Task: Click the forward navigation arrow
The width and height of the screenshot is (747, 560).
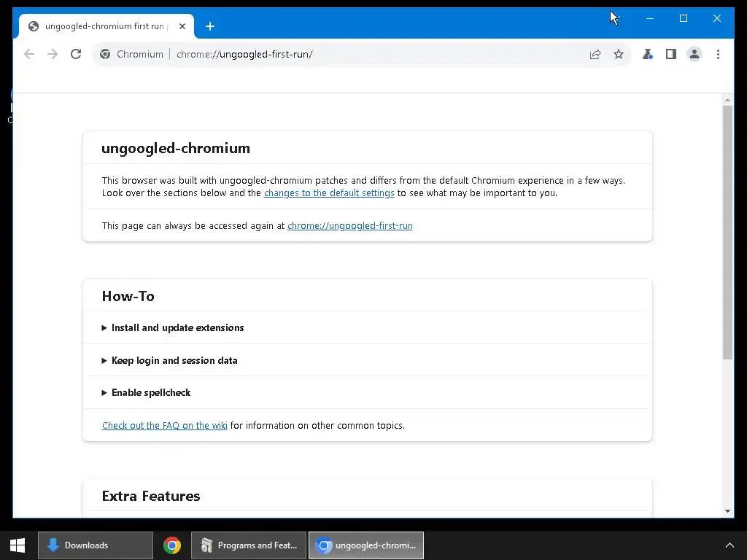Action: 53,54
